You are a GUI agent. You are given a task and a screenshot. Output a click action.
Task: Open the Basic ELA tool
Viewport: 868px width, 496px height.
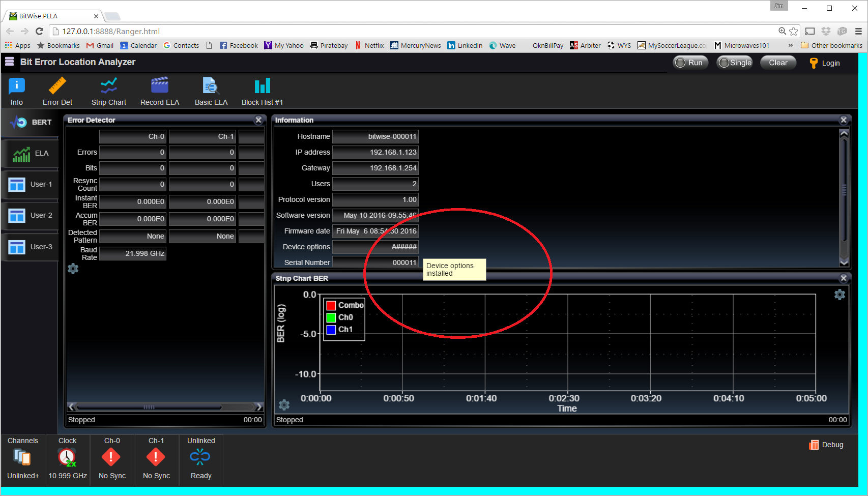click(x=211, y=86)
